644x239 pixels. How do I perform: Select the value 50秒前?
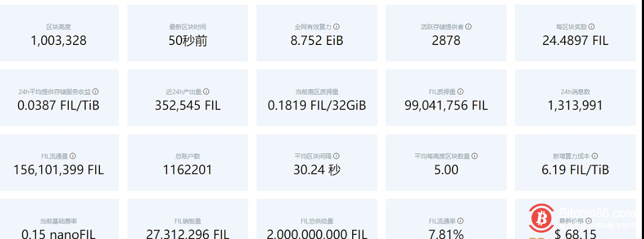188,41
